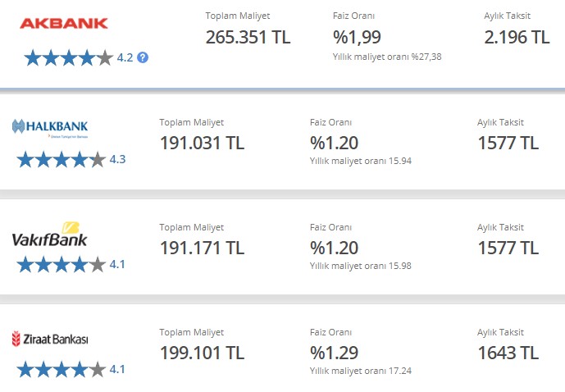The width and height of the screenshot is (565, 392).
Task: Click Ziraat interest rate %1.29
Action: (334, 353)
